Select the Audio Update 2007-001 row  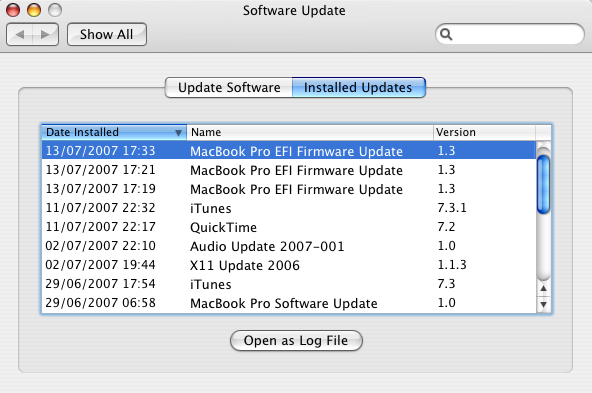point(289,246)
